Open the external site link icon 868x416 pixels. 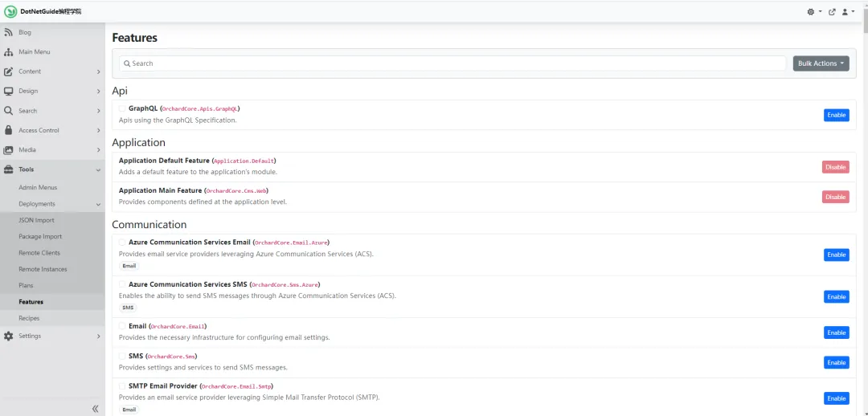point(832,11)
